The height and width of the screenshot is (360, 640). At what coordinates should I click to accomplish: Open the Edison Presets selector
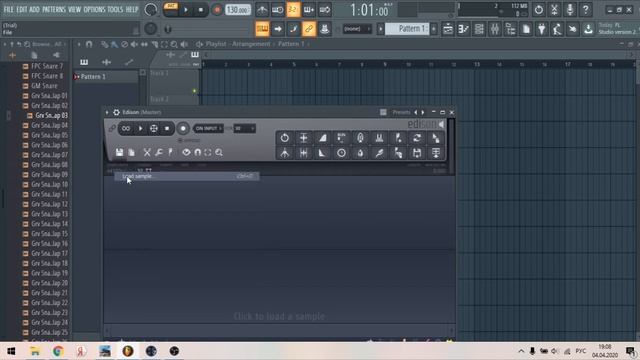[x=401, y=112]
